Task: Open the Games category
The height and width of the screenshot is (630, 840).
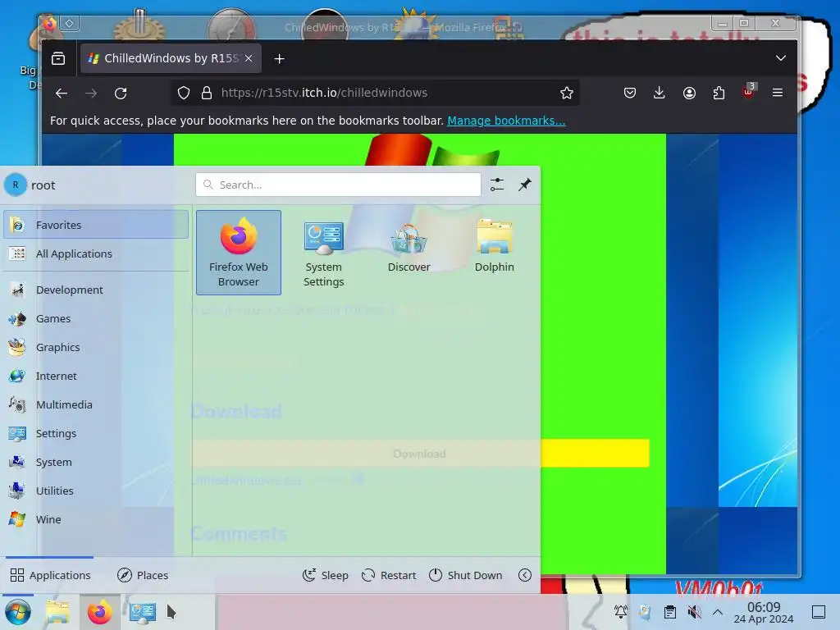Action: coord(96,319)
